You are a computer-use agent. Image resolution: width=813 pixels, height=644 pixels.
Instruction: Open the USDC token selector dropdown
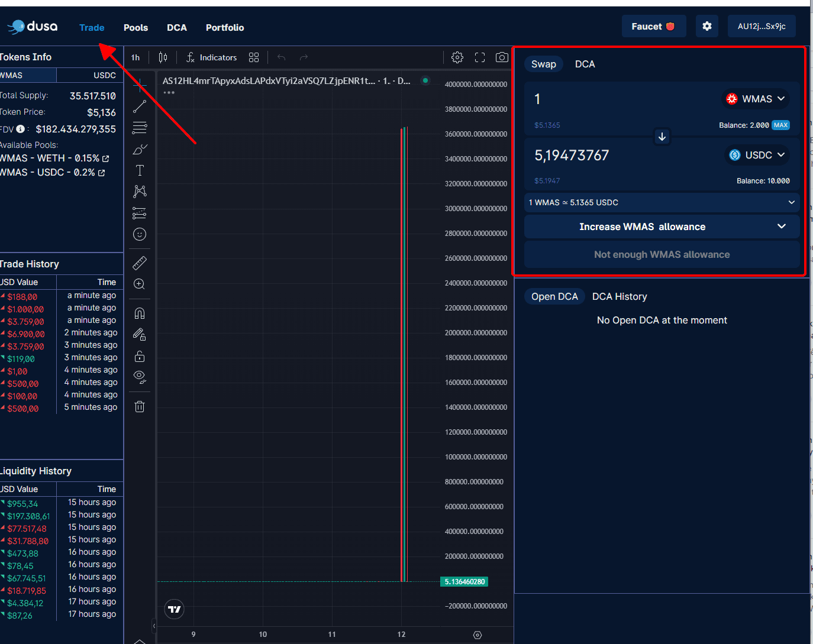click(x=757, y=155)
